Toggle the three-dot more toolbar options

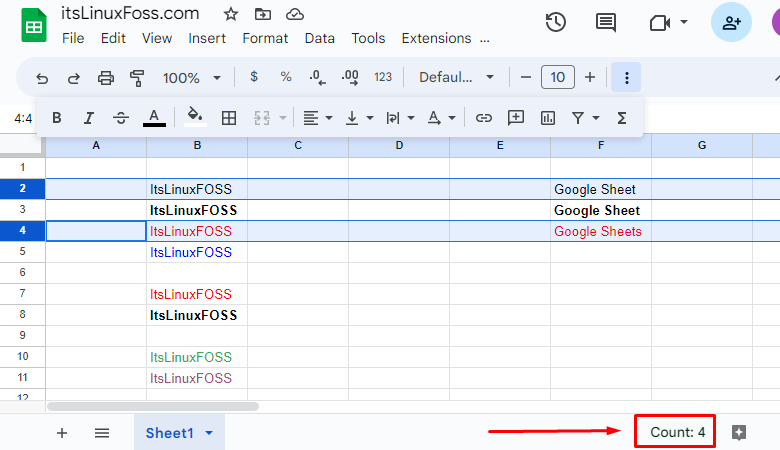coord(626,78)
